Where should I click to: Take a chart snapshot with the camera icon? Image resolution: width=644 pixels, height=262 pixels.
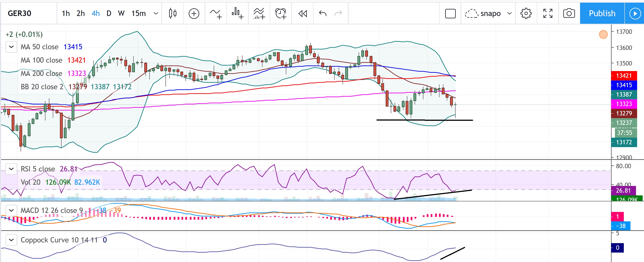click(569, 13)
